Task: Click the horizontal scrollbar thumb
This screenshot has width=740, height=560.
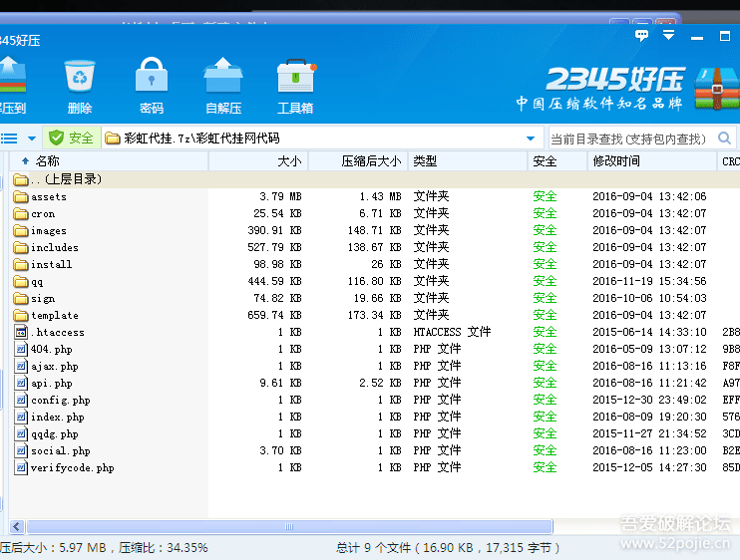Action: (289, 526)
